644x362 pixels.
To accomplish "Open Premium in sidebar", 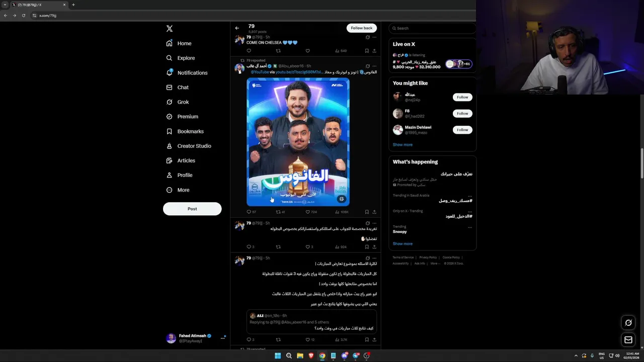I will 182,116.
